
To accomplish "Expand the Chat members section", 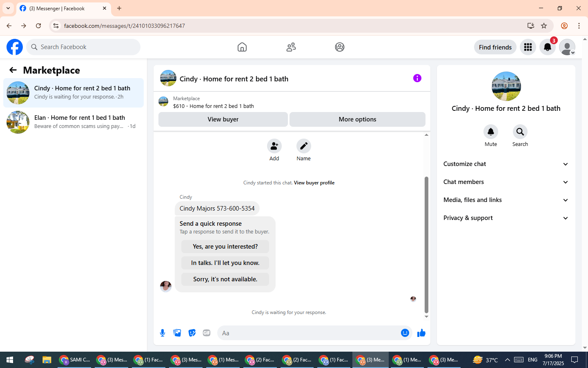I will click(x=506, y=182).
